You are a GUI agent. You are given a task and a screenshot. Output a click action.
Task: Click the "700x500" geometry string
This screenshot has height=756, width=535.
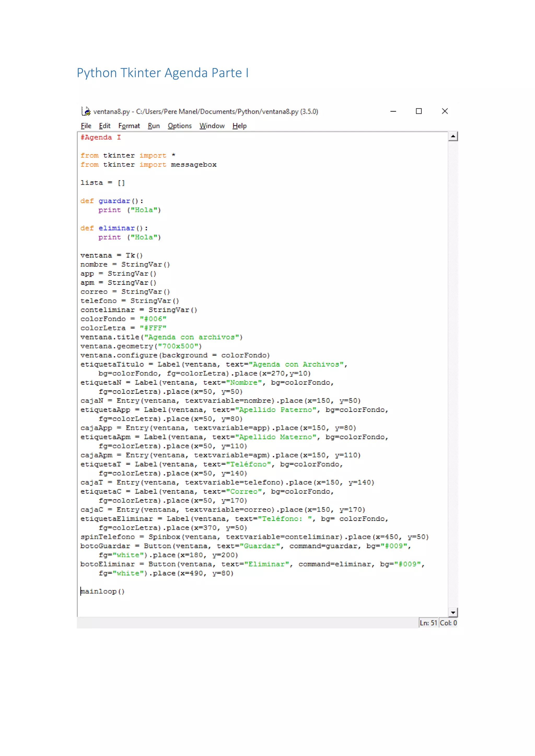pyautogui.click(x=178, y=346)
